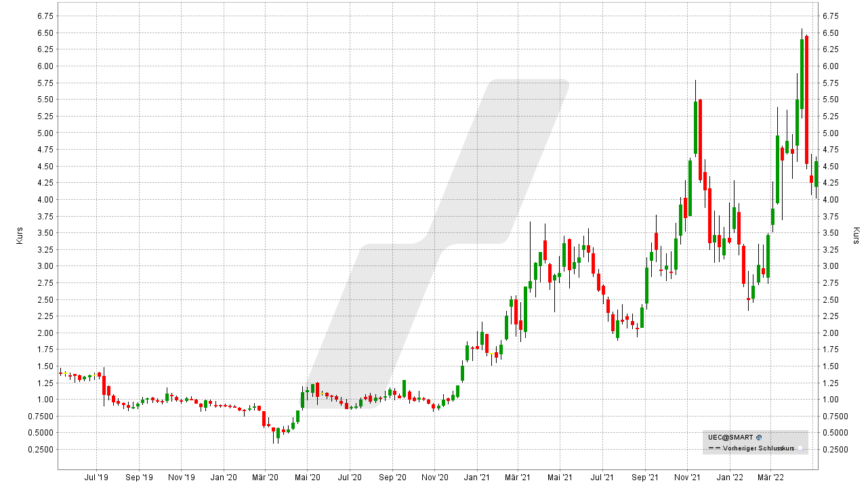The height and width of the screenshot is (487, 868).
Task: Click 6.50 on the right price axis
Action: [x=831, y=33]
